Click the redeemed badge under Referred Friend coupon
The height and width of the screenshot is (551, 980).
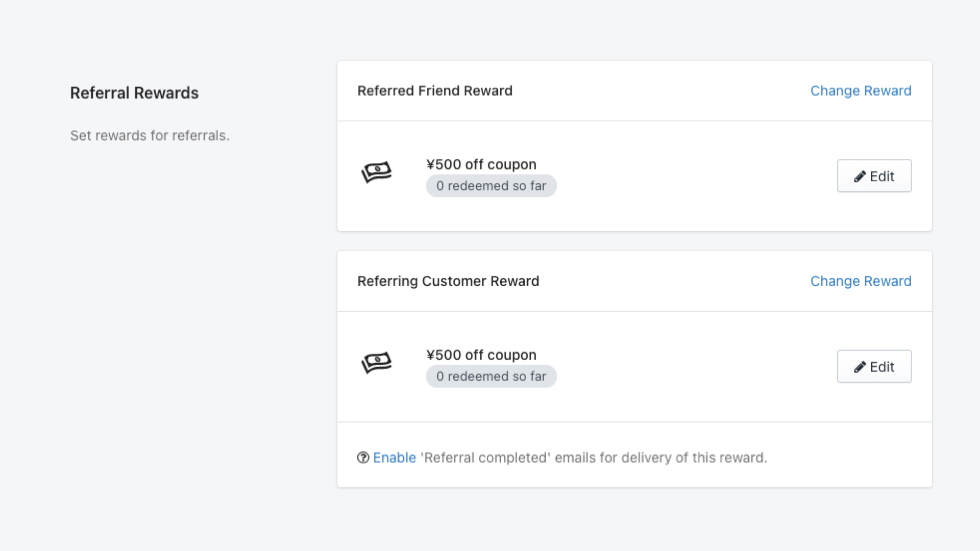(x=491, y=186)
